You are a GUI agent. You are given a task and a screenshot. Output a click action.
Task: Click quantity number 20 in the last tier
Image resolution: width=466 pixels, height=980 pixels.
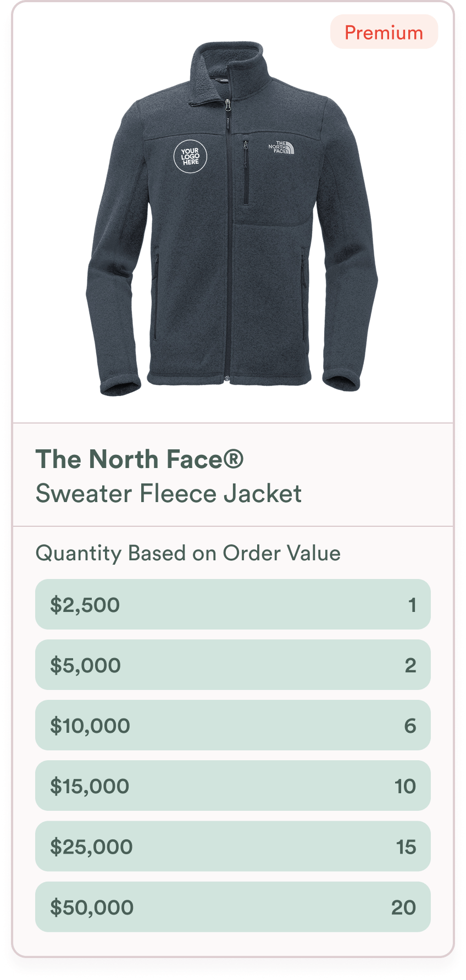[404, 907]
